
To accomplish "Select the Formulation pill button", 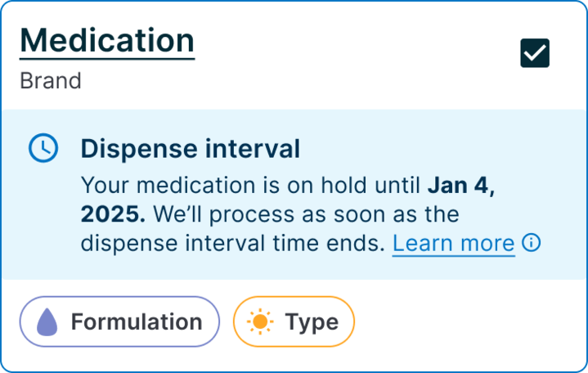I will point(119,321).
